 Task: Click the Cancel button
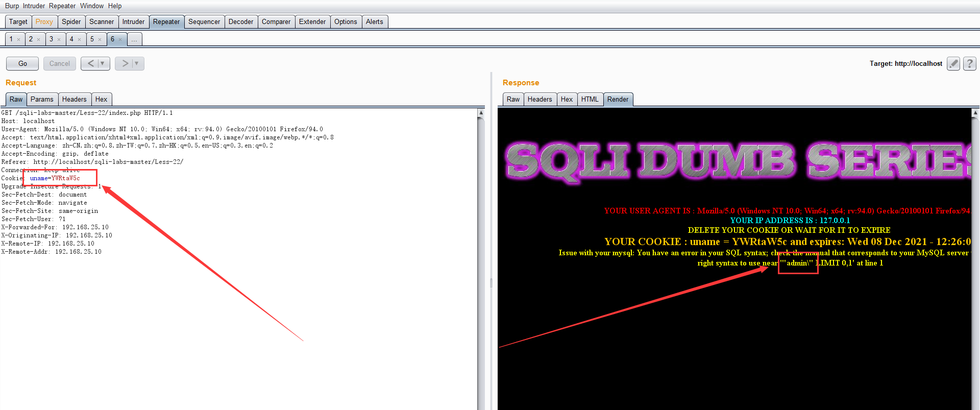(60, 63)
